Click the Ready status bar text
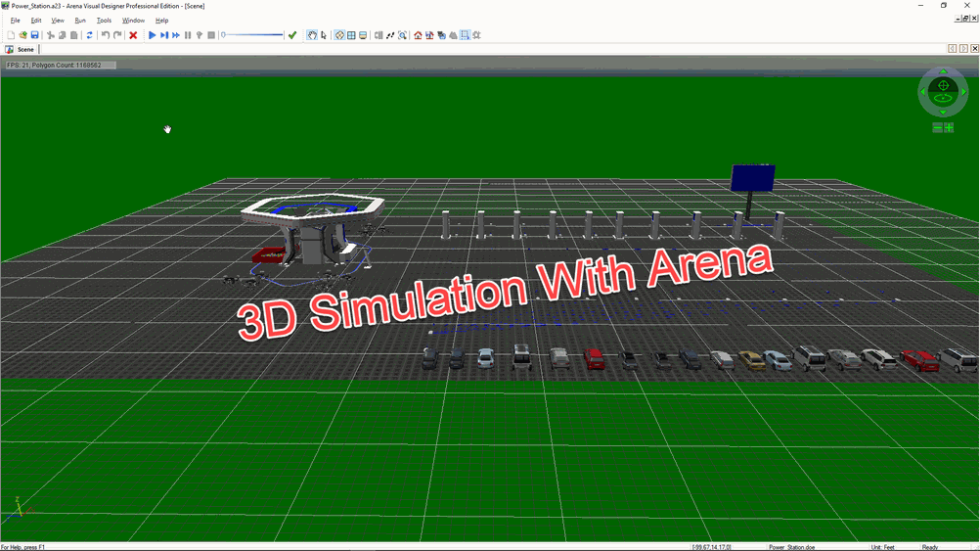The width and height of the screenshot is (980, 551). pyautogui.click(x=930, y=547)
